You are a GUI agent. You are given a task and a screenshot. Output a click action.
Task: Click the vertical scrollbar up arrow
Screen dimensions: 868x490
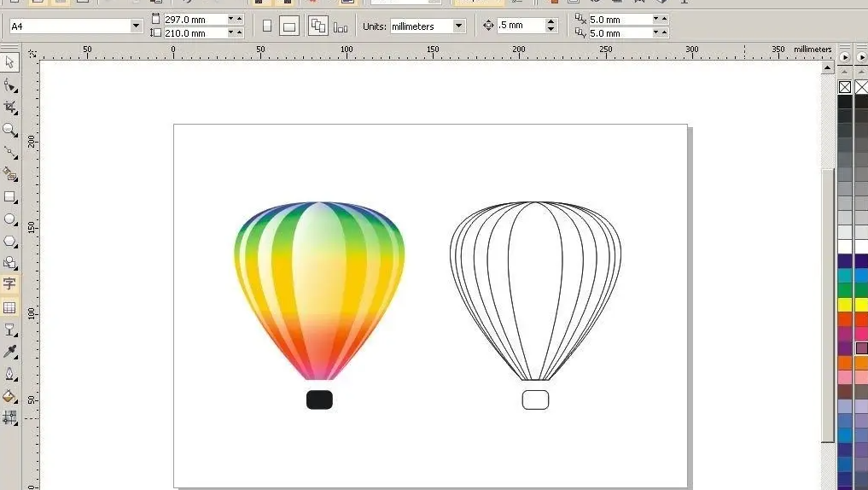827,67
